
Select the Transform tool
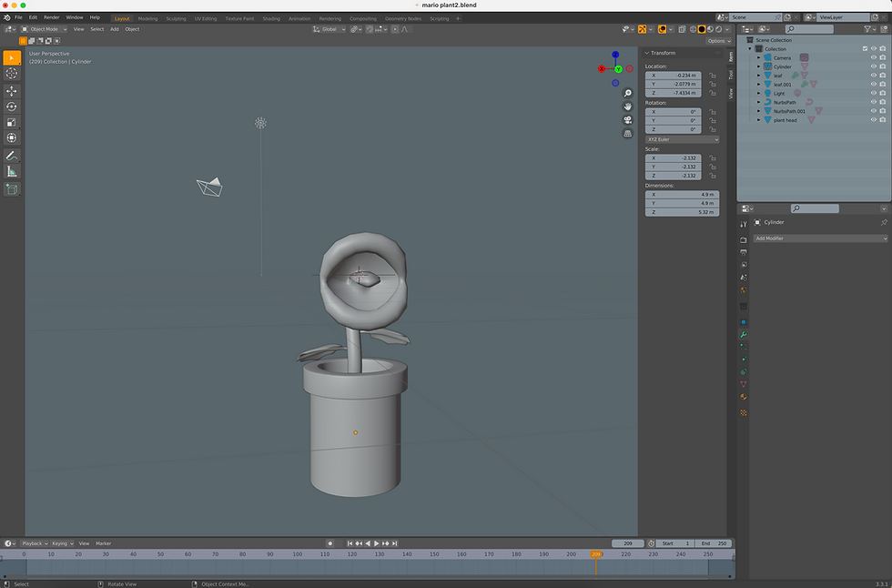pos(11,137)
